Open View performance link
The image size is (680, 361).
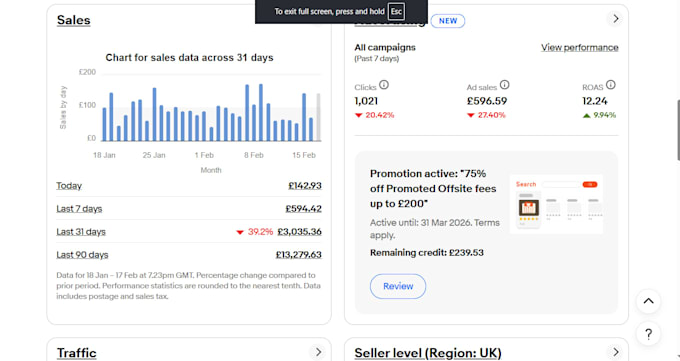(x=580, y=47)
